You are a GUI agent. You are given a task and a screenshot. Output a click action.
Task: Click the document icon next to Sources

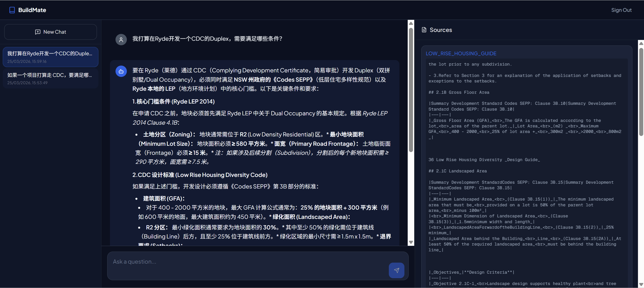424,30
